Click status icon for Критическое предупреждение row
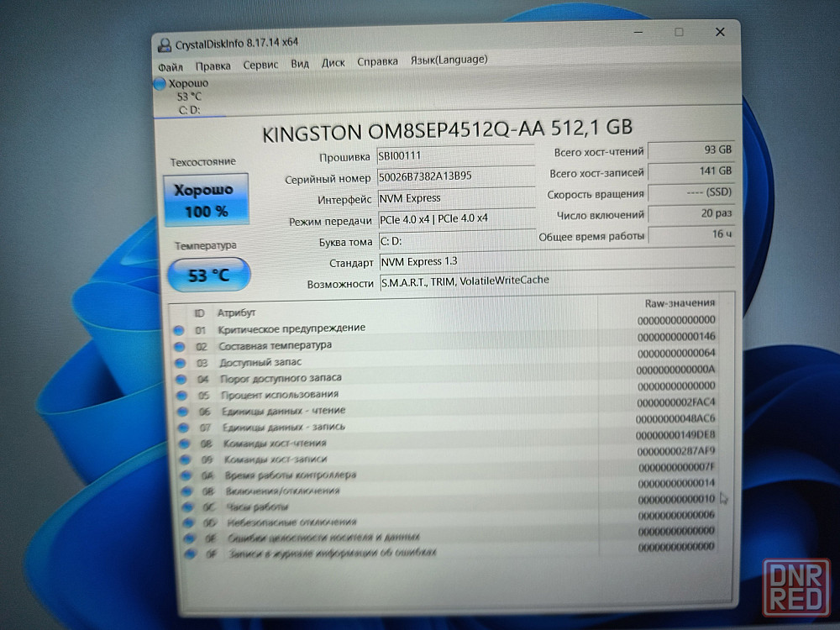 tap(179, 330)
